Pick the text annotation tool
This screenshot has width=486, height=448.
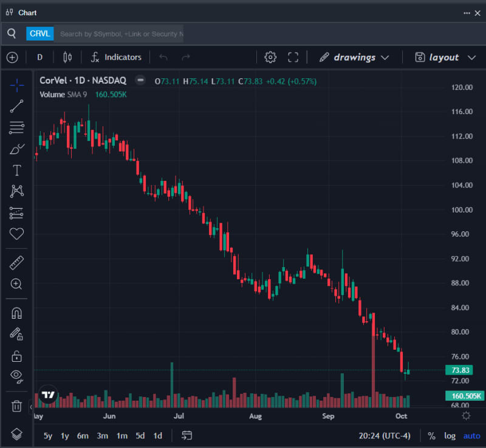pyautogui.click(x=17, y=170)
